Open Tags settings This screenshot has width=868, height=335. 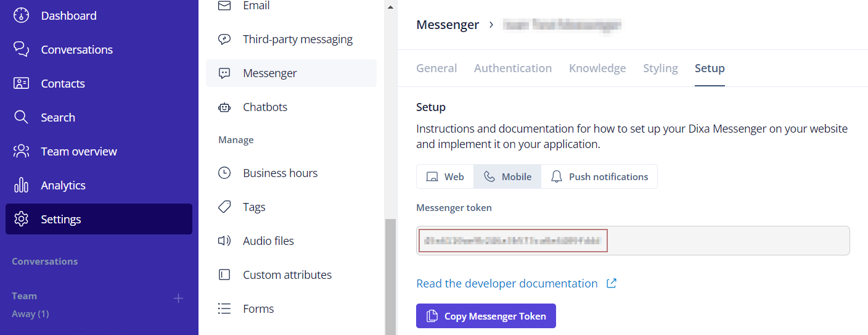coord(254,207)
